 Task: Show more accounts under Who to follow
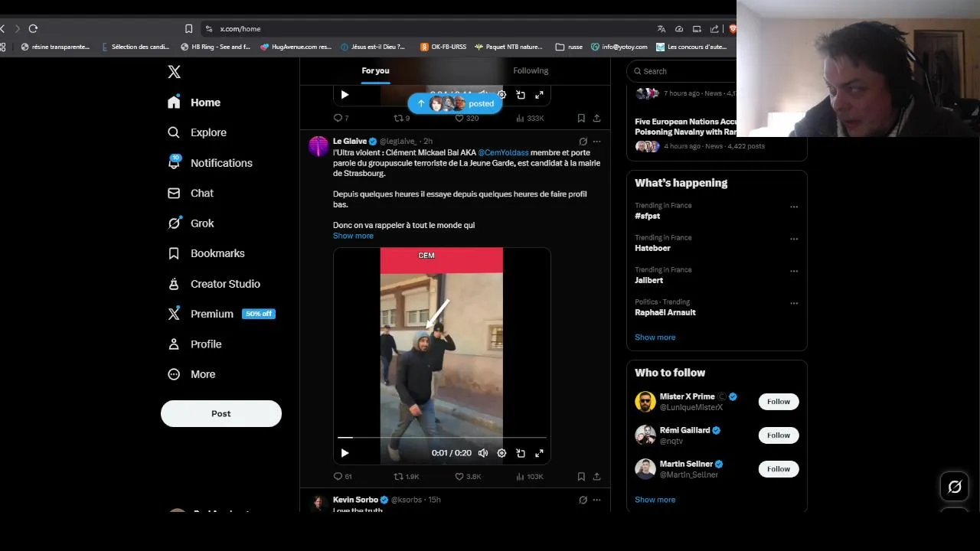(655, 500)
